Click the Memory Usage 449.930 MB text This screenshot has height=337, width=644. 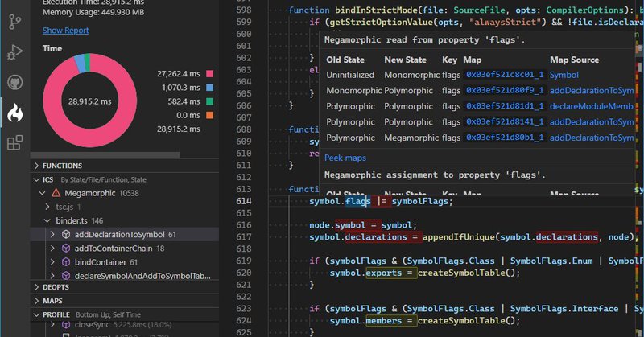(x=93, y=12)
